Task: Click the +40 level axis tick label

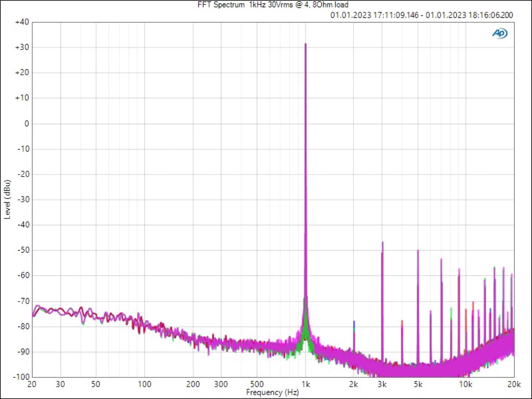Action: click(22, 22)
